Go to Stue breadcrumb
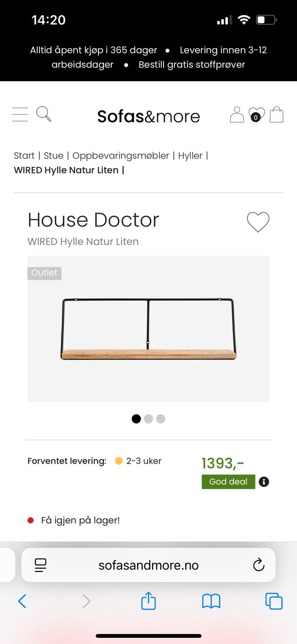 [53, 156]
